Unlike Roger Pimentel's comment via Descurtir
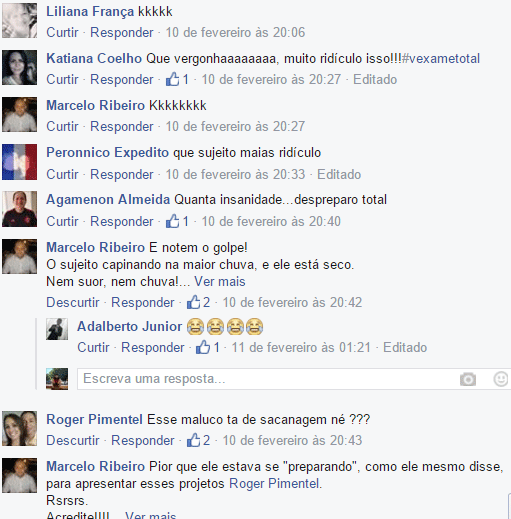Screen dimensions: 511x519 [73, 441]
